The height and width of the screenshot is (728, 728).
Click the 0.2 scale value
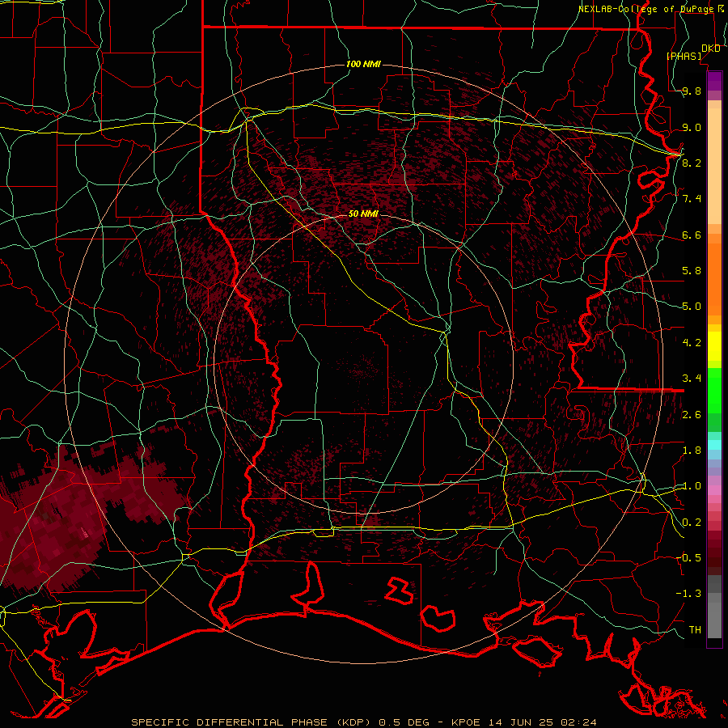pyautogui.click(x=692, y=523)
